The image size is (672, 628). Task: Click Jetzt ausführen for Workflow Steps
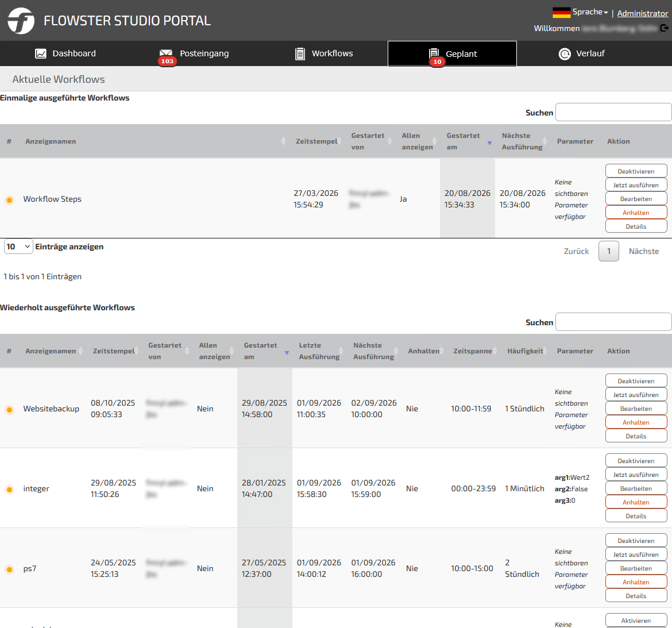(x=636, y=185)
